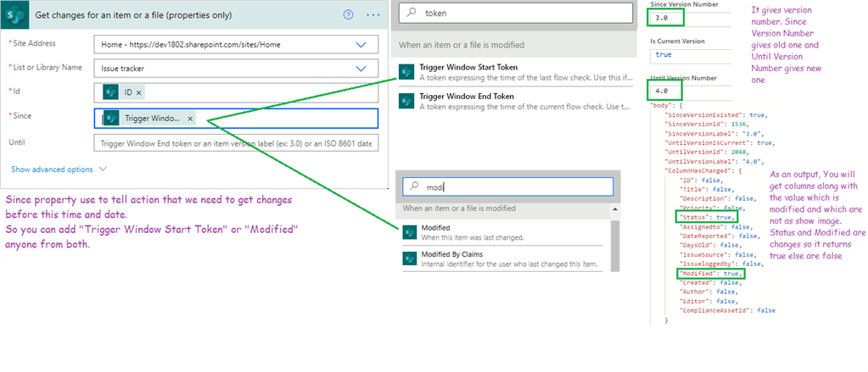Open the action's ellipsis menu
Image resolution: width=868 pixels, height=372 pixels.
(373, 15)
